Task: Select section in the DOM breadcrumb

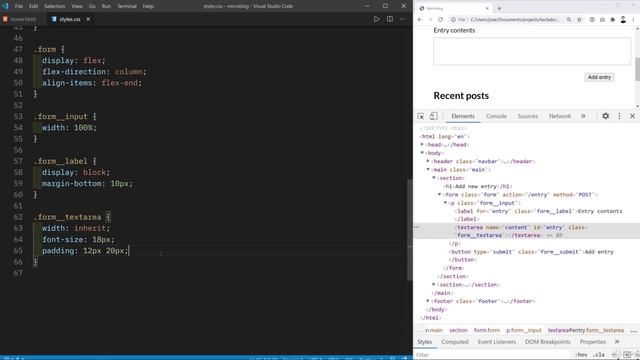Action: click(458, 330)
